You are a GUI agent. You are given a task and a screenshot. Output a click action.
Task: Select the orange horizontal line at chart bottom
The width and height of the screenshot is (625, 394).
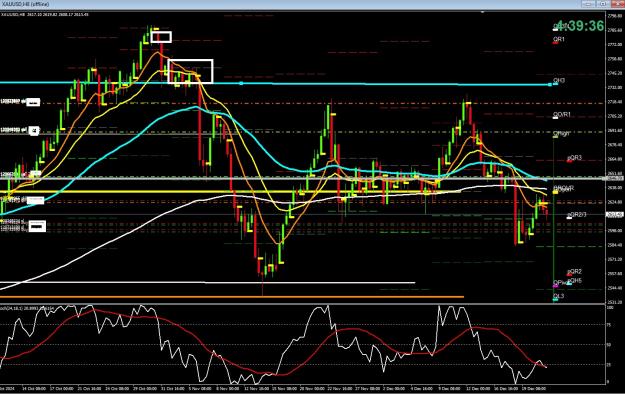coord(232,297)
